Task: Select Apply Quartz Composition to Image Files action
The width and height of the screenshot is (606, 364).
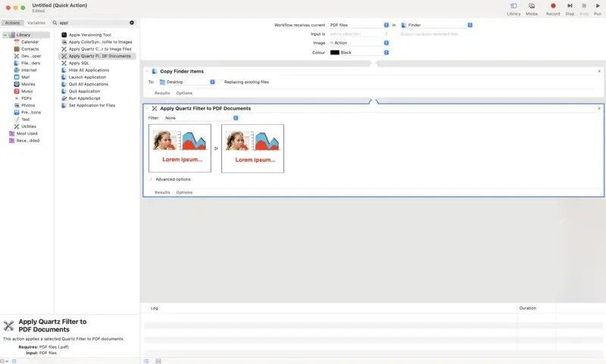Action: pyautogui.click(x=100, y=49)
